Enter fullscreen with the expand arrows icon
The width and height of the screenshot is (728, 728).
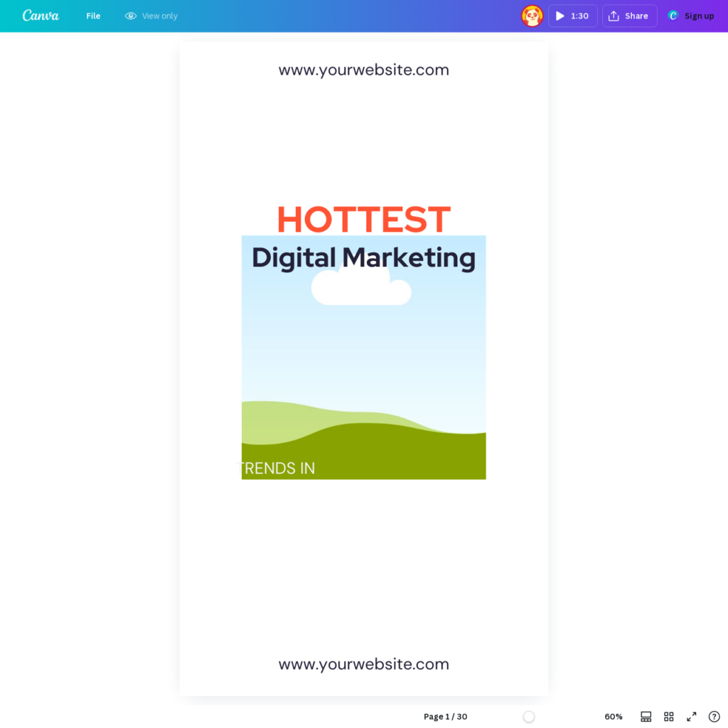tap(691, 717)
